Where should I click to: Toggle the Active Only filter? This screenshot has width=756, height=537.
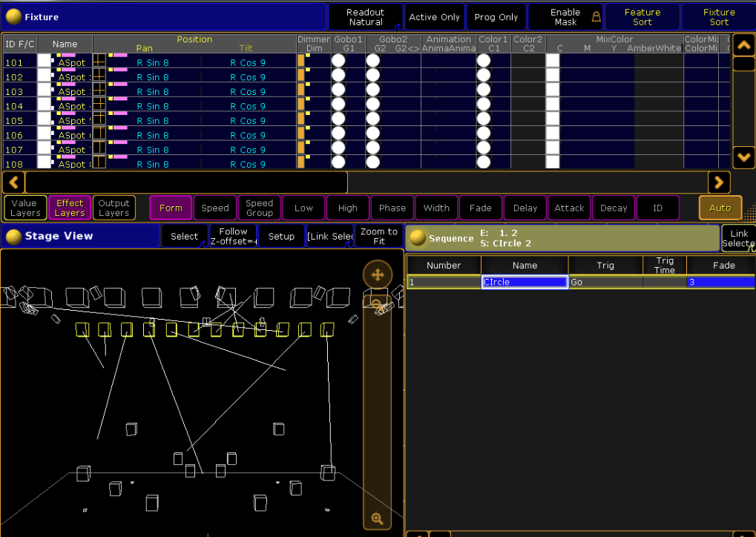(434, 17)
